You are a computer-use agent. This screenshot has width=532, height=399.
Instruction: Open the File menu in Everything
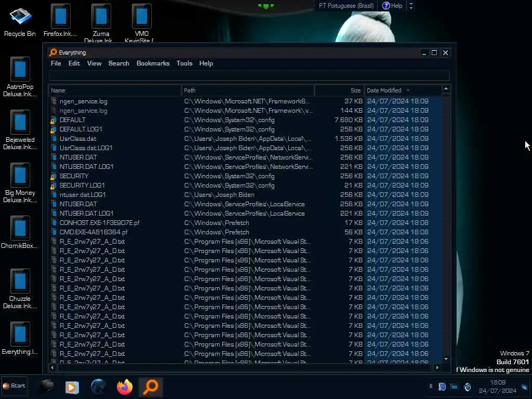click(x=56, y=63)
